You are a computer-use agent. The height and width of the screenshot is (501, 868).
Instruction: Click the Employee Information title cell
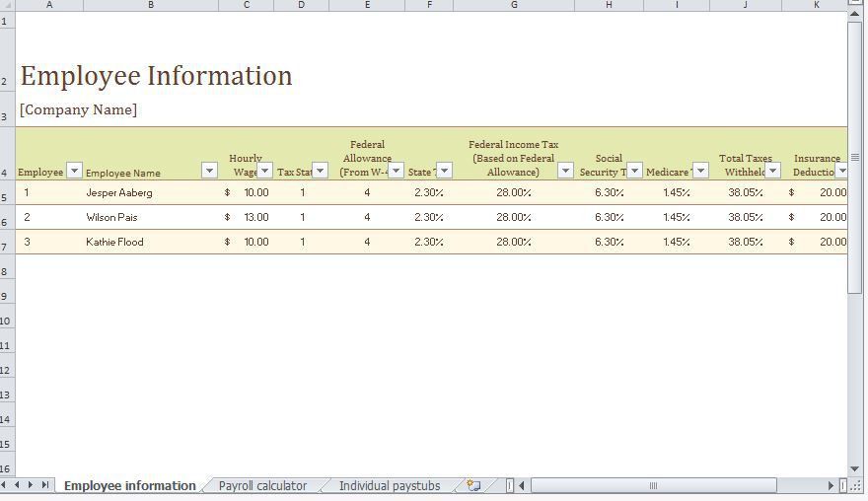point(156,76)
